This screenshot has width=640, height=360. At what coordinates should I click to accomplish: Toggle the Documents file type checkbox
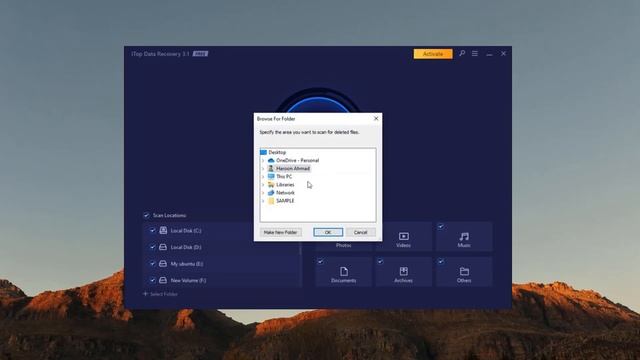320,262
